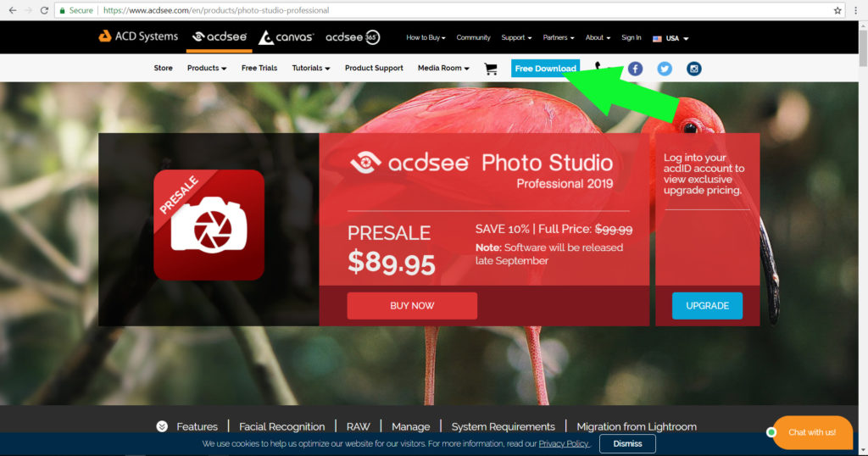This screenshot has width=868, height=456.
Task: Open the Instagram page icon
Action: tap(693, 69)
